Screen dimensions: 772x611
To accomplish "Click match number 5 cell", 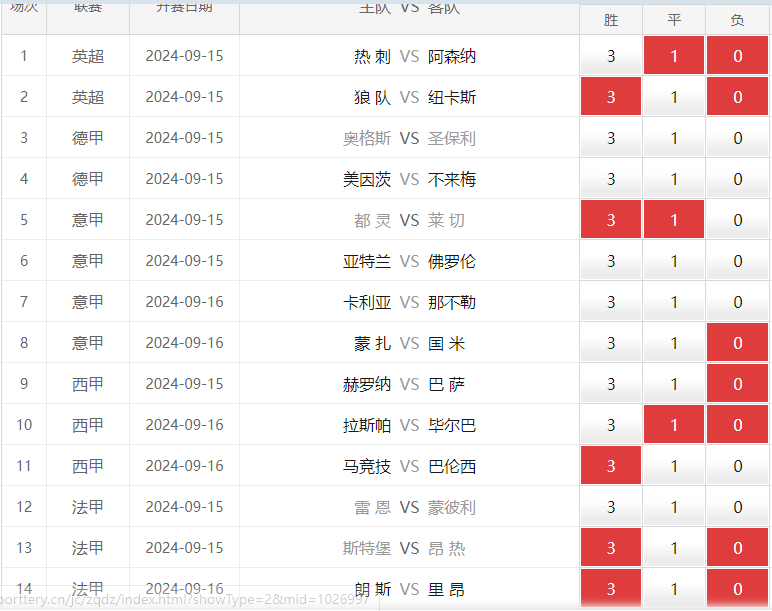I will pos(24,220).
